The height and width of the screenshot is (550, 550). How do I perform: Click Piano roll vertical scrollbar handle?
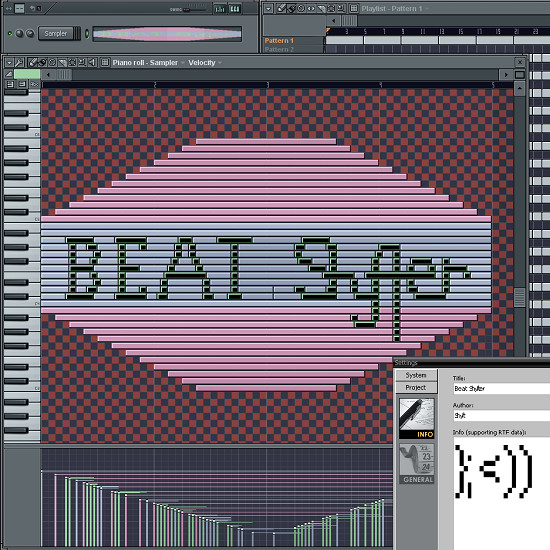point(519,297)
